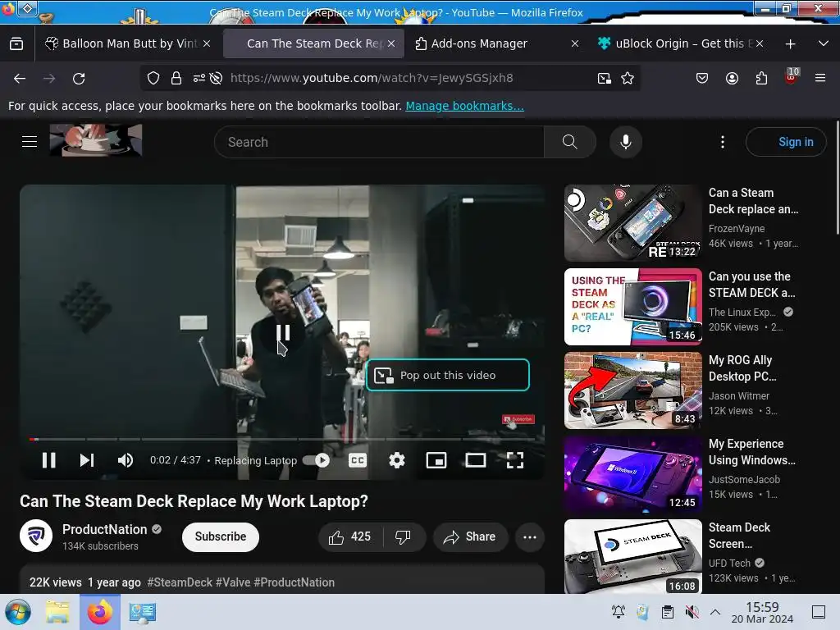Viewport: 840px width, 630px height.
Task: Reload the current page
Action: (x=79, y=78)
